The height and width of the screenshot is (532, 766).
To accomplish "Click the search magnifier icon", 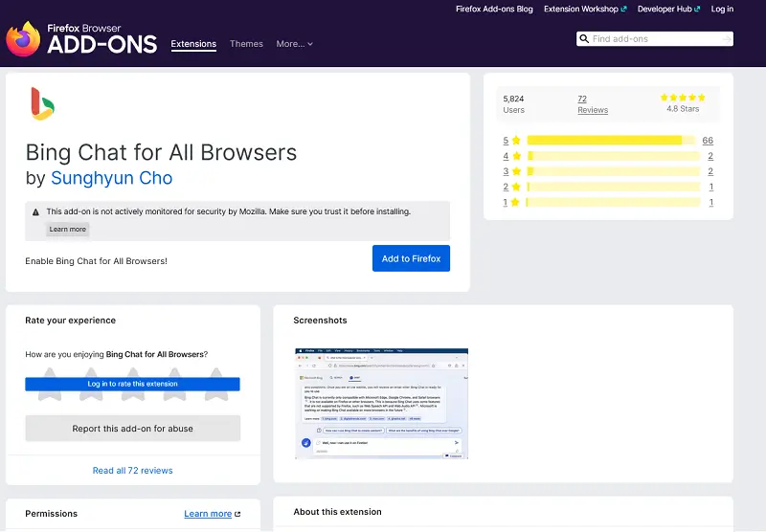I will pyautogui.click(x=584, y=39).
